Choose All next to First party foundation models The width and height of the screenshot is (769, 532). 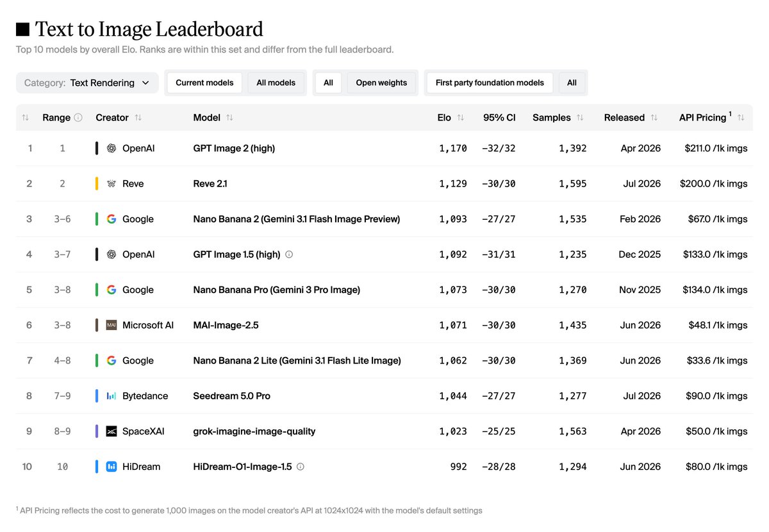[572, 83]
